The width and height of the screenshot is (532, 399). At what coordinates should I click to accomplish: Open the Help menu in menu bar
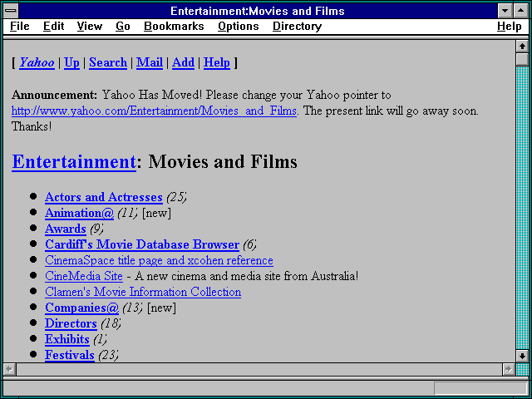510,26
